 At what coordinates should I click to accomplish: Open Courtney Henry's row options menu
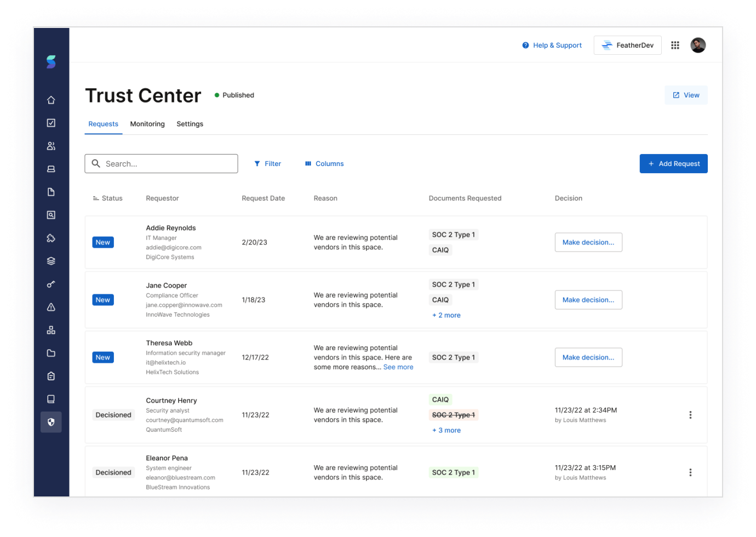[690, 415]
